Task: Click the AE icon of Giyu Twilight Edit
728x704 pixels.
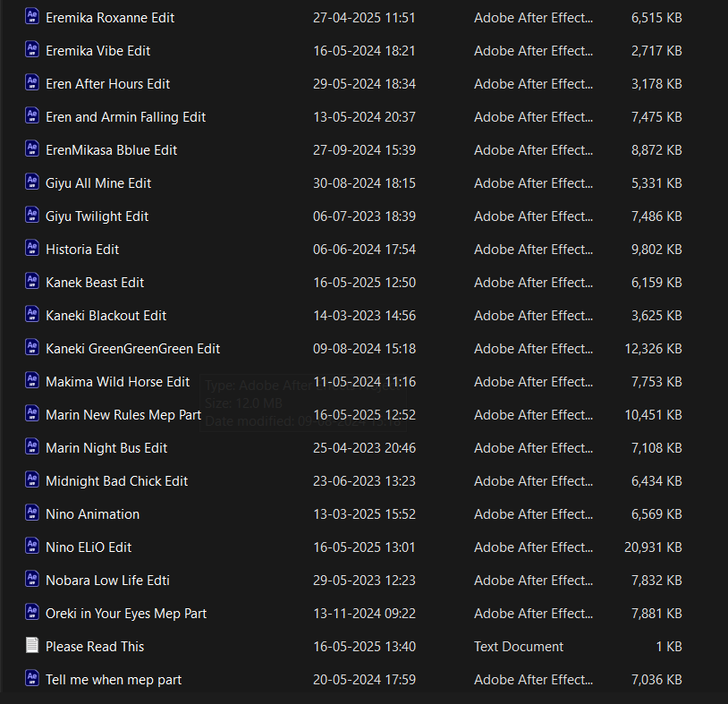Action: 32,216
